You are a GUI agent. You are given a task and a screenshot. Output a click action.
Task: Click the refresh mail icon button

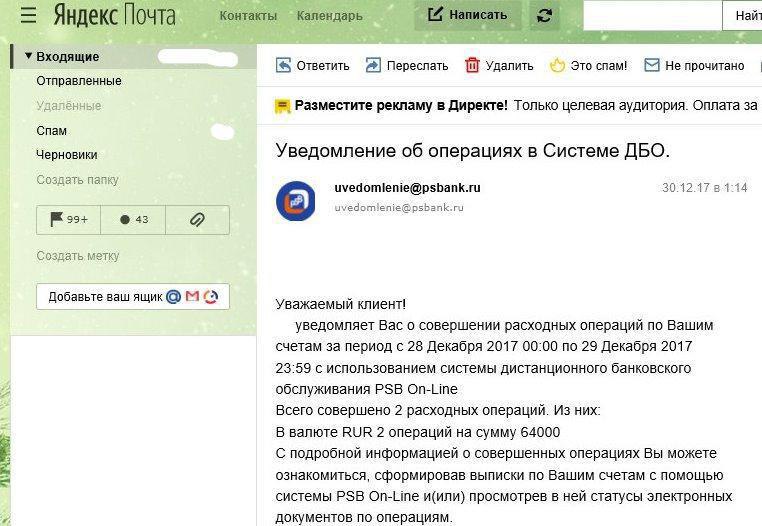coord(544,16)
